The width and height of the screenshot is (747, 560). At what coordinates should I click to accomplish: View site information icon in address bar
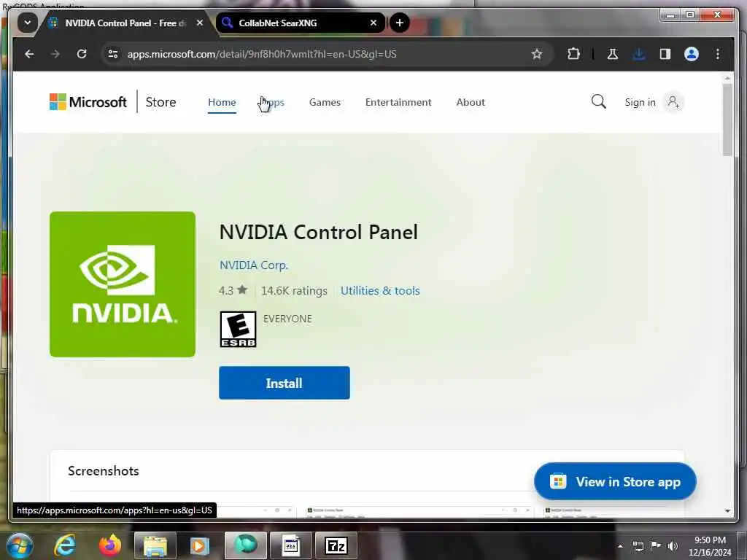pyautogui.click(x=113, y=54)
